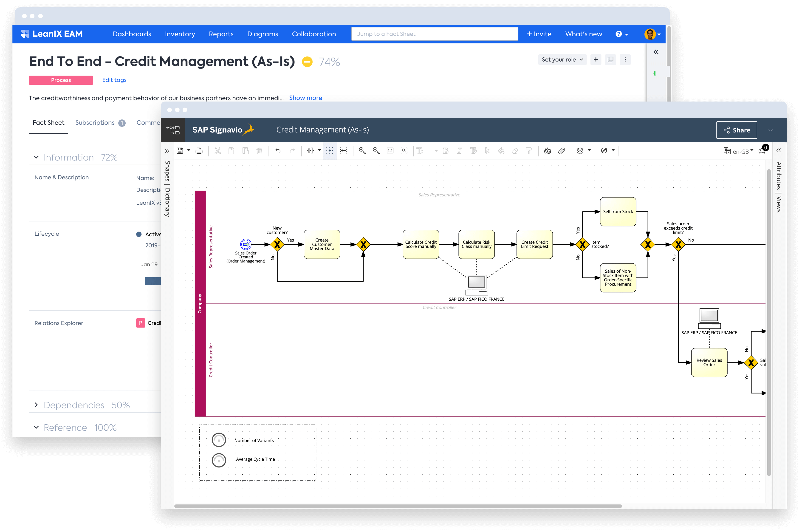Click the plus icon beside Set your role
Screen dimensions: 802x532
(x=596, y=60)
